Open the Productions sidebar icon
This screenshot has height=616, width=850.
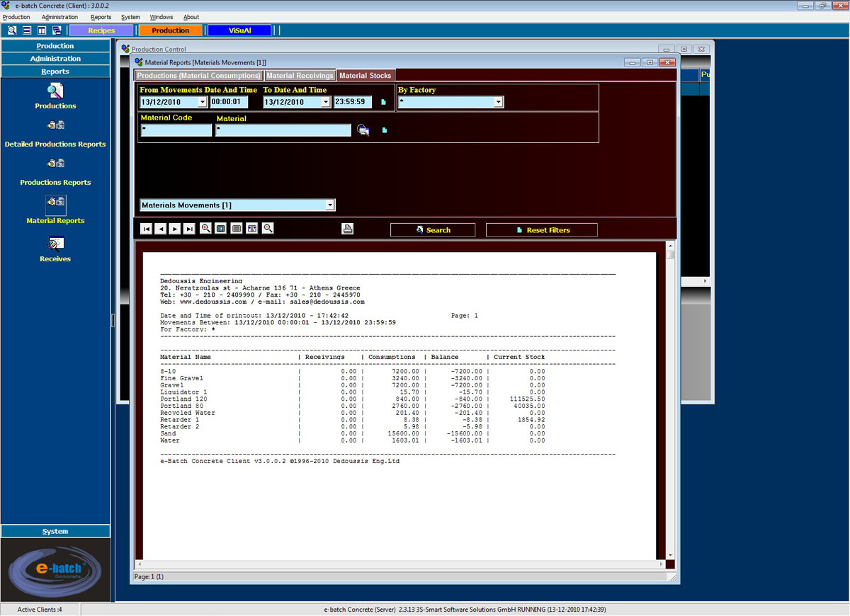55,91
